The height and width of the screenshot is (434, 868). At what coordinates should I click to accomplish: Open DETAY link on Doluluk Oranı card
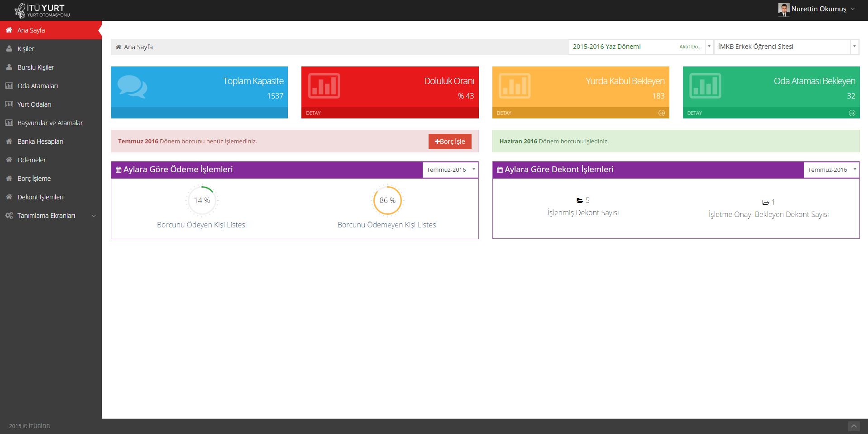tap(313, 113)
